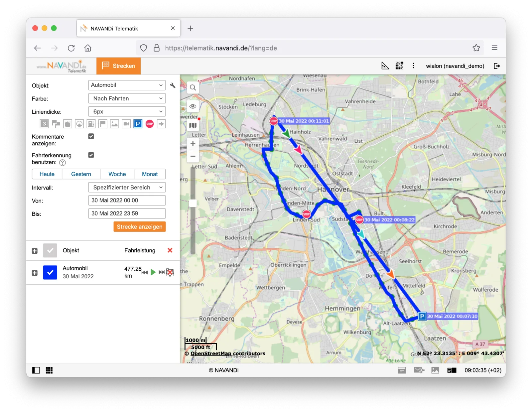
Task: Toggle the Kommentare anzeigen checkbox
Action: tap(91, 136)
